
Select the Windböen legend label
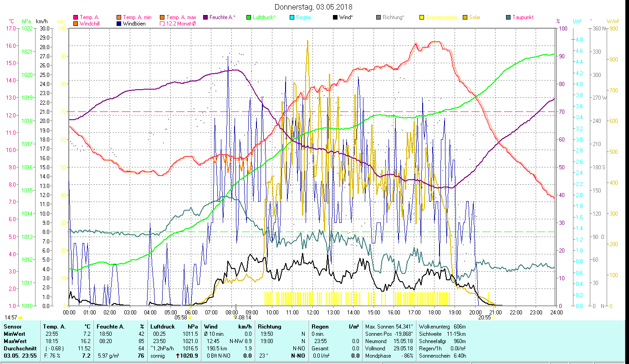tap(134, 24)
